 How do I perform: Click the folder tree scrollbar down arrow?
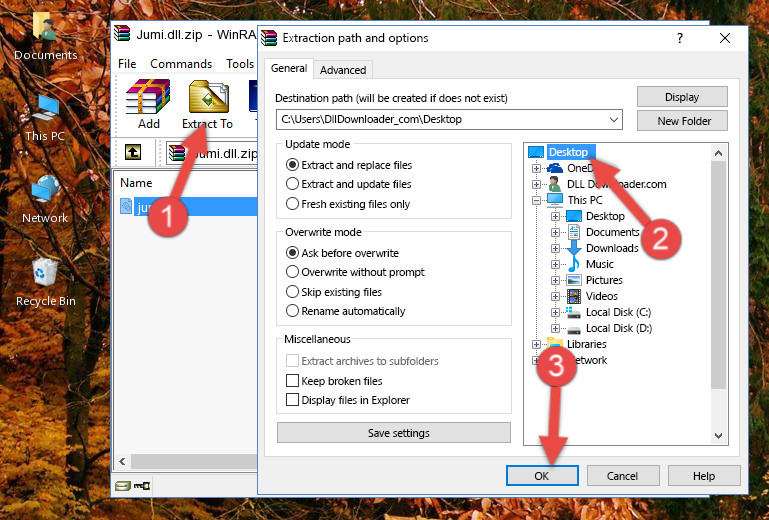[x=718, y=435]
